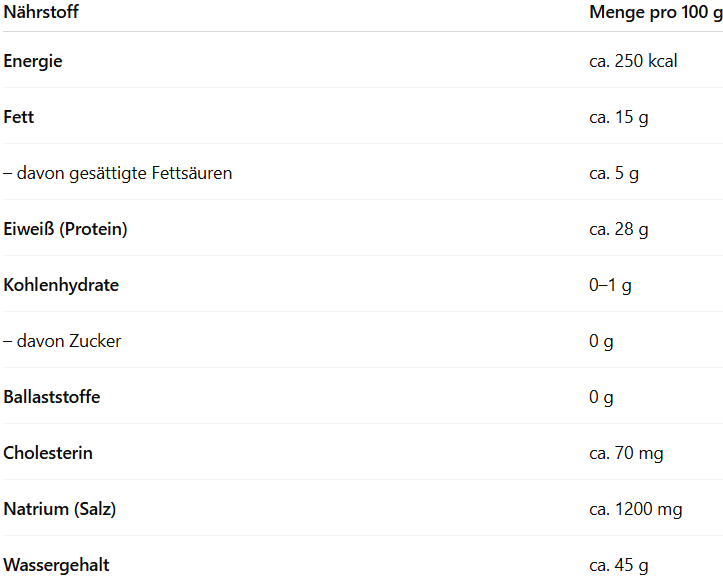Select the Wassergehalt row label
723x585 pixels.
(56, 566)
